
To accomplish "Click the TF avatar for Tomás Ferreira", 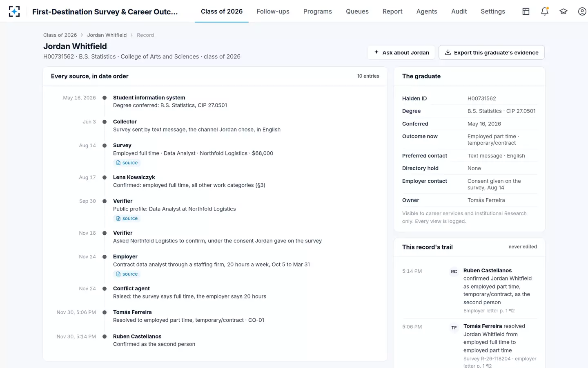I will coord(454,328).
